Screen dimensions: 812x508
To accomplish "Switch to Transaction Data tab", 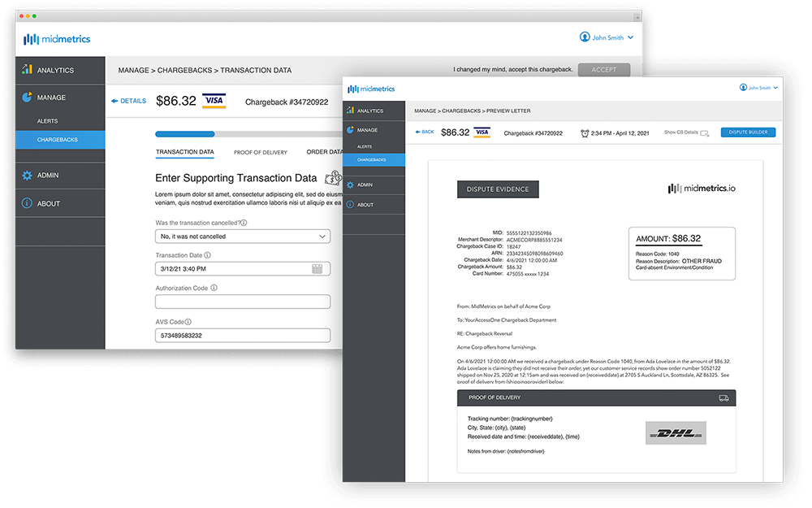I will coord(185,152).
